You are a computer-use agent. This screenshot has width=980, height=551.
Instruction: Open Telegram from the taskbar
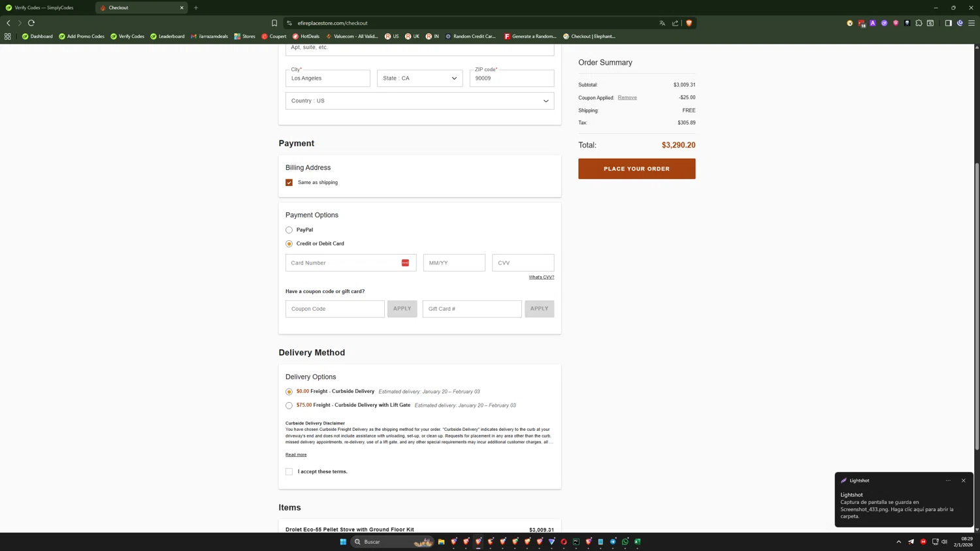[x=613, y=541]
